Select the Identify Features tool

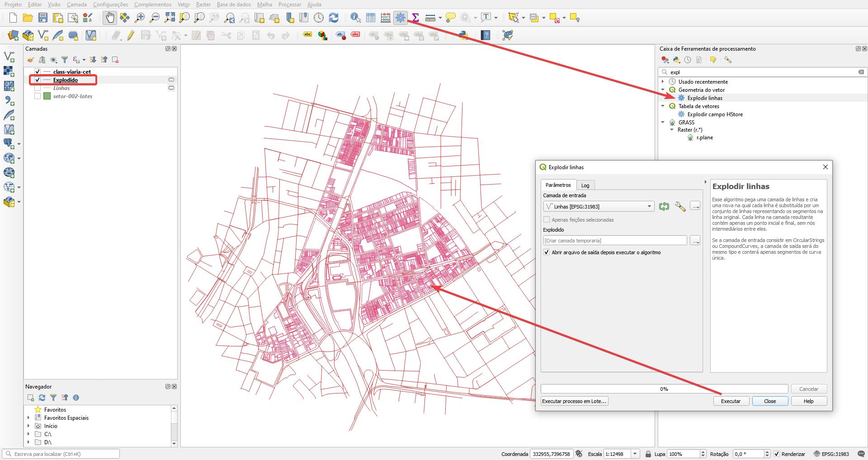355,18
